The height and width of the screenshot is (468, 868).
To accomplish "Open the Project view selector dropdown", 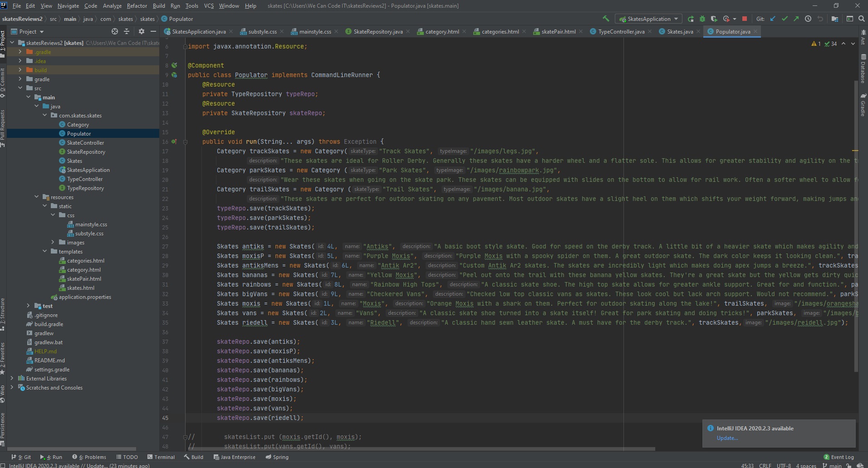I will pyautogui.click(x=27, y=31).
